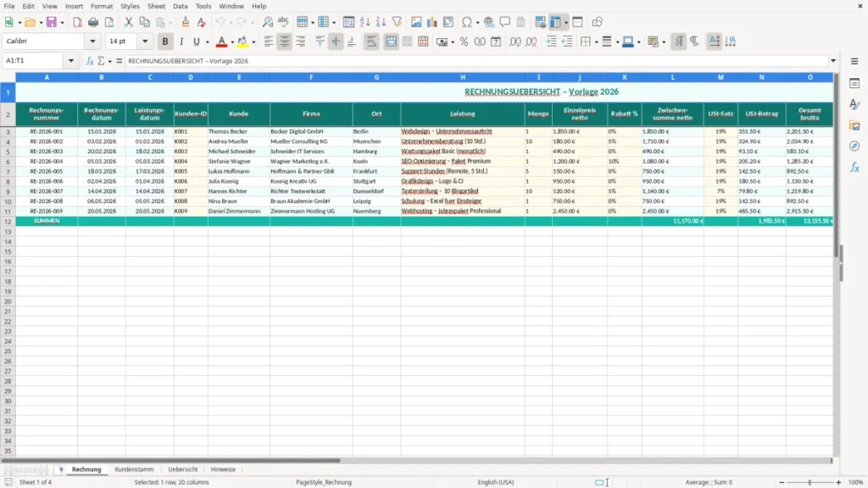Screen dimensions: 868x488
Task: Click row header 12
Action: (8, 221)
